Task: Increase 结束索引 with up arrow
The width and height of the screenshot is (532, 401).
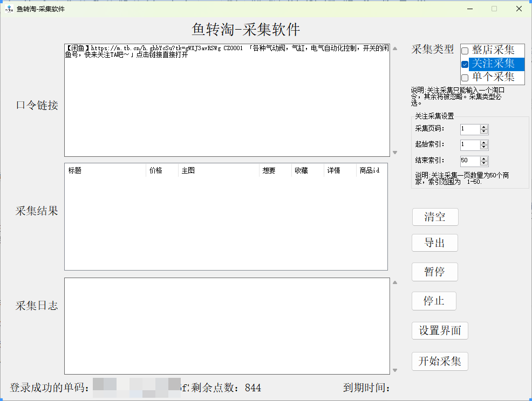Action: click(484, 158)
